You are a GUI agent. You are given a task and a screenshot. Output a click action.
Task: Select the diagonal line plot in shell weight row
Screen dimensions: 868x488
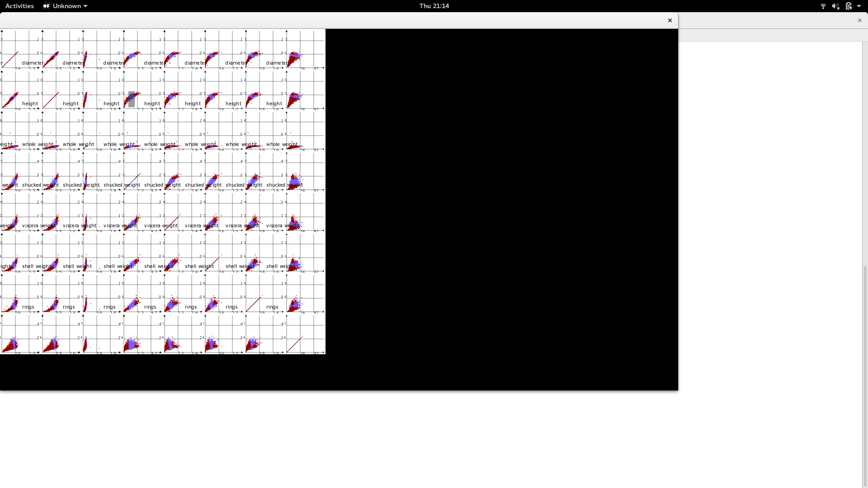(212, 263)
